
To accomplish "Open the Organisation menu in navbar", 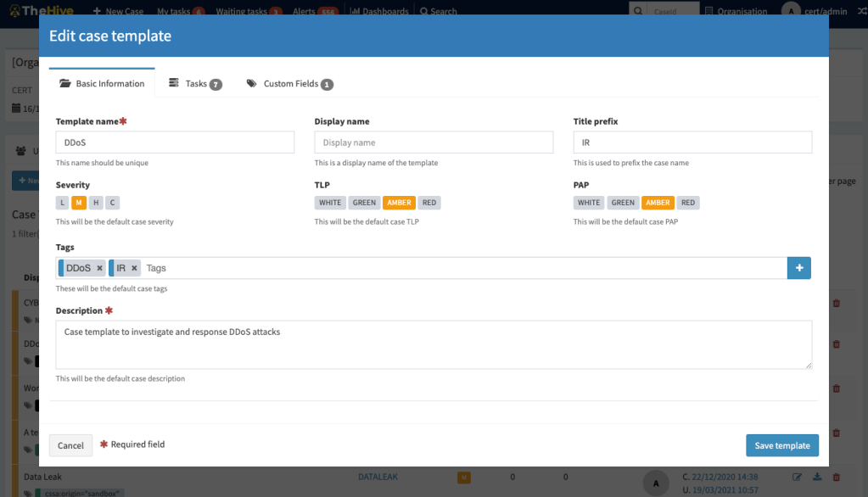I will [x=736, y=12].
